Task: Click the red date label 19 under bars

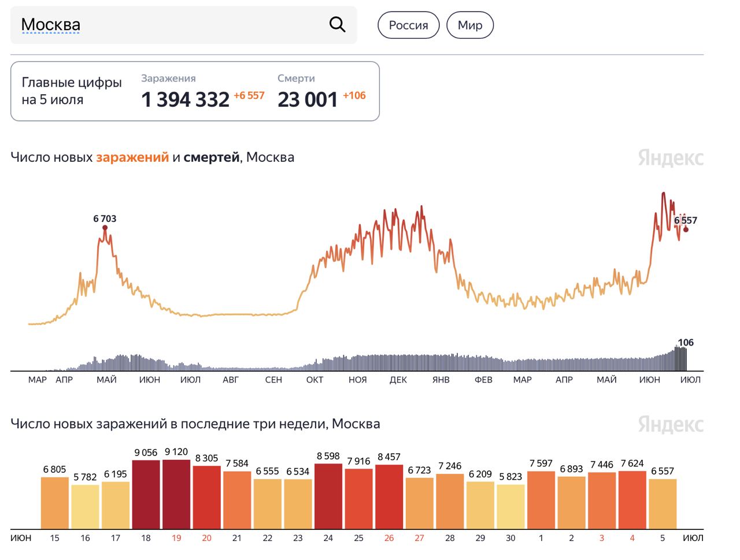Action: [x=176, y=538]
